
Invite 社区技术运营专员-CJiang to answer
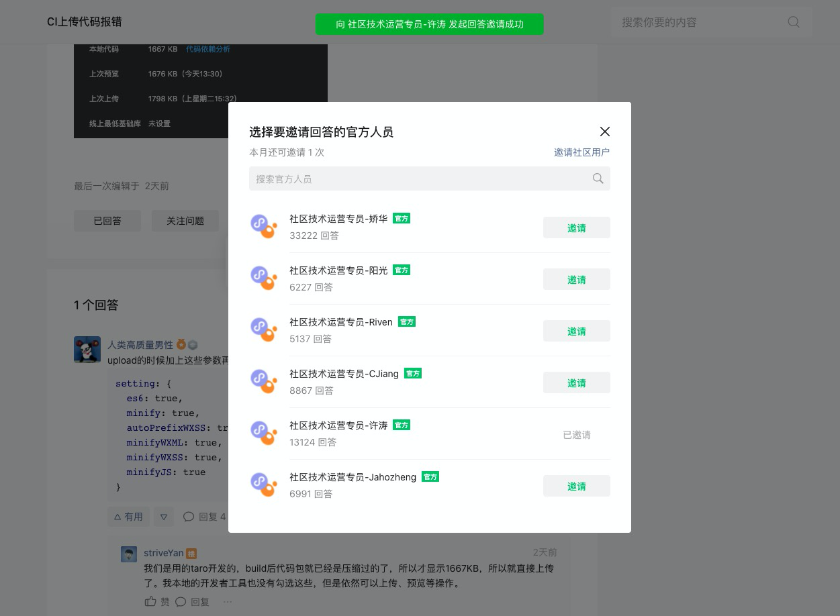point(576,382)
